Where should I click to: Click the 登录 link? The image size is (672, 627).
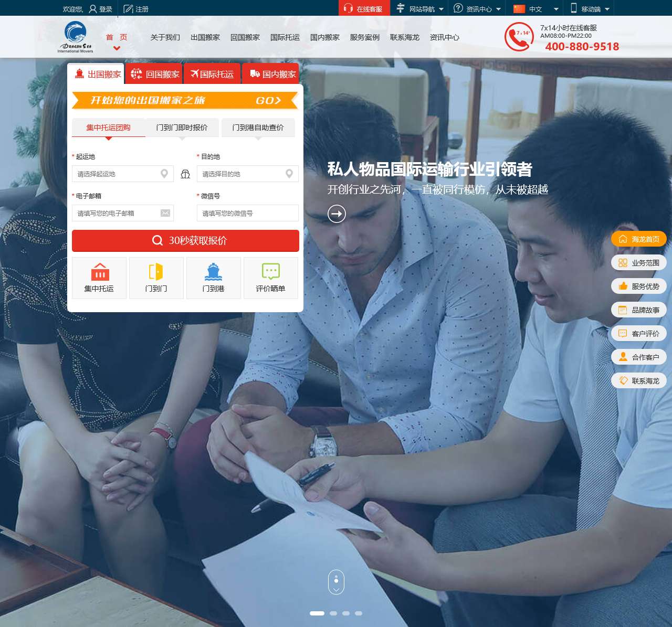click(106, 9)
